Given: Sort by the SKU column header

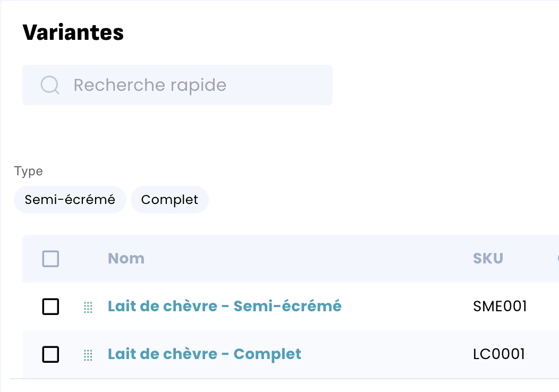Looking at the screenshot, I should click(488, 259).
